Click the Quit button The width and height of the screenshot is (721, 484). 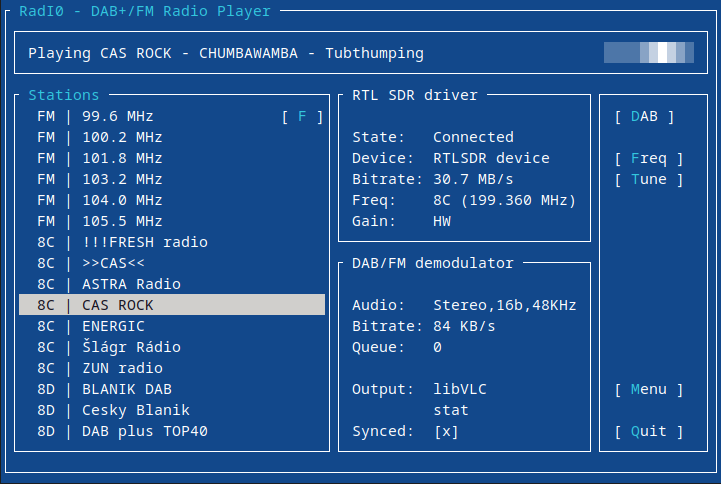pyautogui.click(x=649, y=431)
